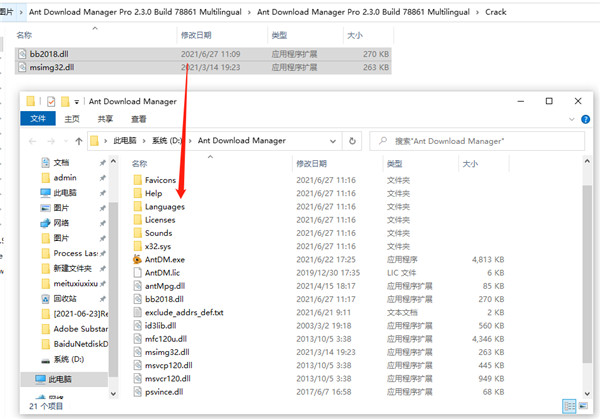600x419 pixels.
Task: Click navigation pane scroll down arrow
Action: (113, 393)
